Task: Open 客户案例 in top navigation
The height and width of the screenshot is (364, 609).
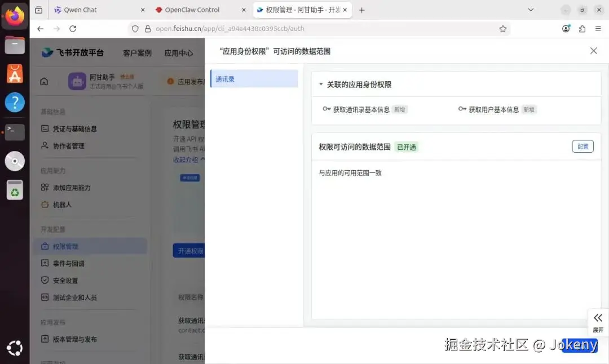Action: click(137, 53)
